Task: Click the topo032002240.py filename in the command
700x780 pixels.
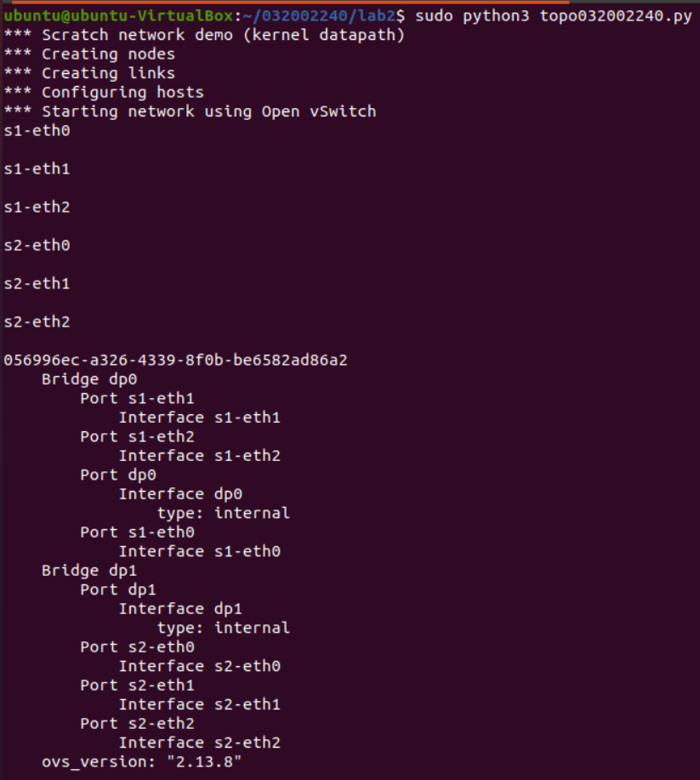Action: coord(615,16)
